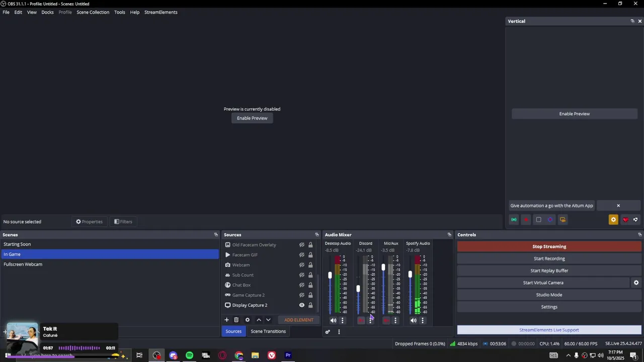Click the red heart icon in Vertical dock
The image size is (644, 362).
point(625,220)
